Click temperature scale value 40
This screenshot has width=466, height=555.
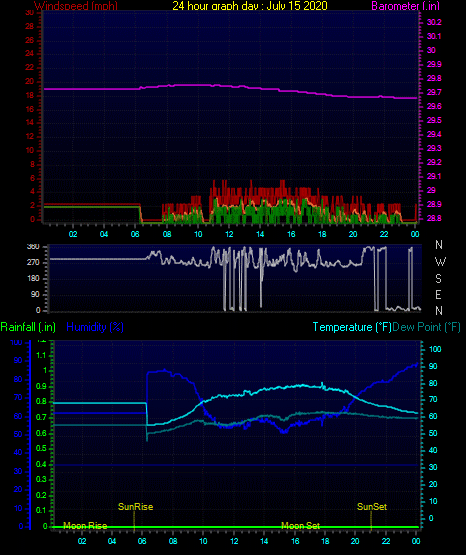[x=433, y=451]
